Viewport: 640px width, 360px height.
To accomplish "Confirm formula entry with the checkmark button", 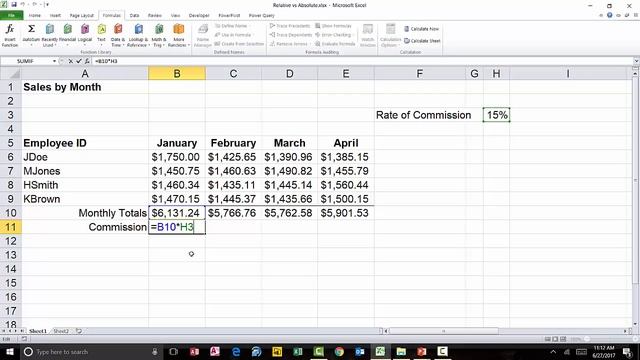I will coord(79,61).
